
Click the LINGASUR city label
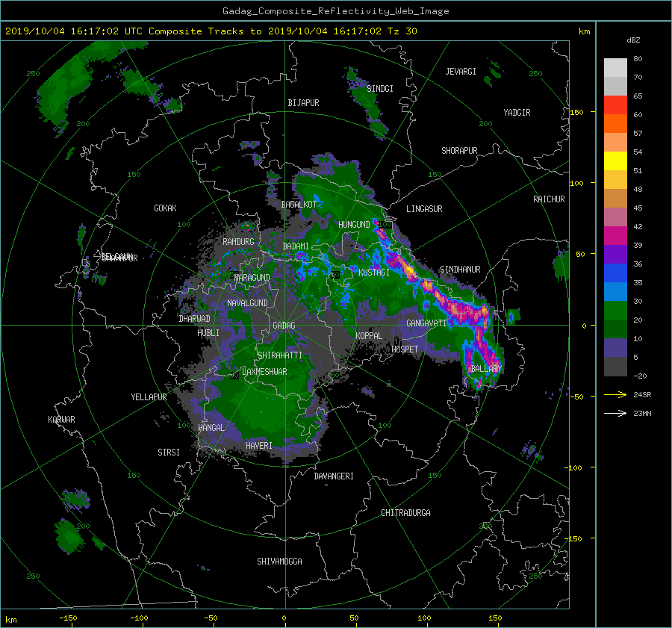(x=424, y=209)
